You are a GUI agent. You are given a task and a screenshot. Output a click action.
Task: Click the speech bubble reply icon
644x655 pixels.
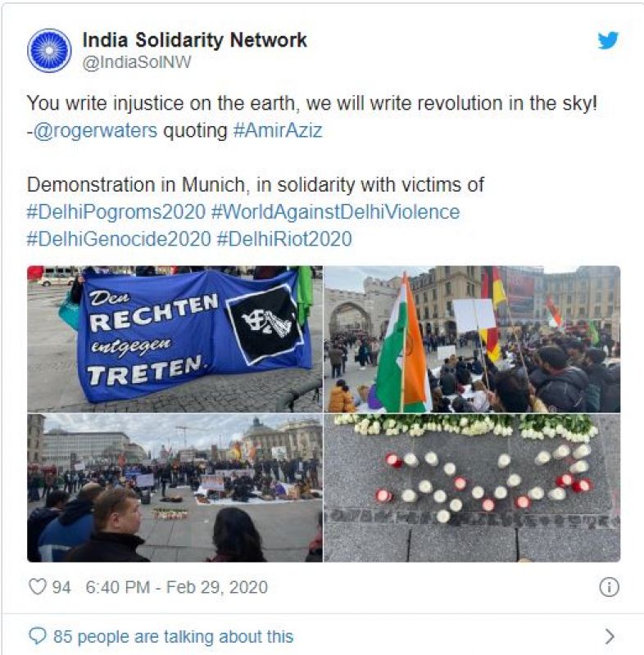click(37, 636)
